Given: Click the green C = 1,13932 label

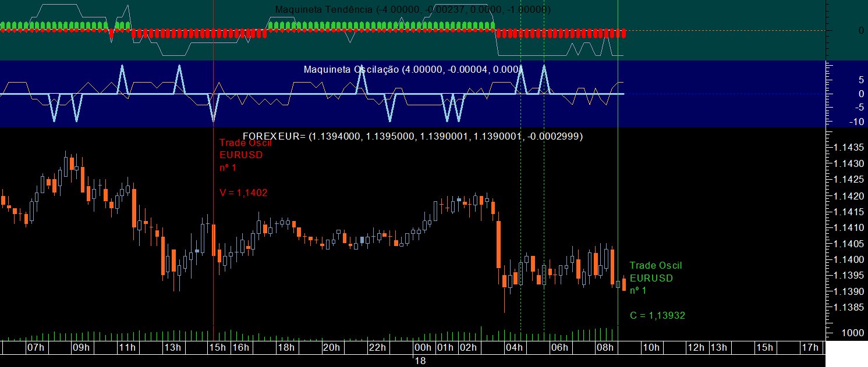Looking at the screenshot, I should coord(657,316).
